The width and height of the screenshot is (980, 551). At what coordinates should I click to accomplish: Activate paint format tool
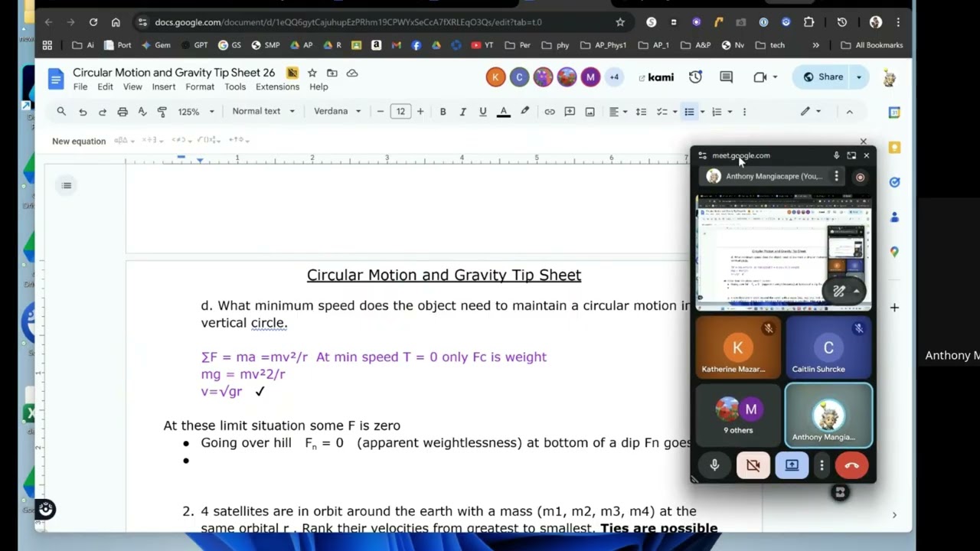click(x=162, y=112)
